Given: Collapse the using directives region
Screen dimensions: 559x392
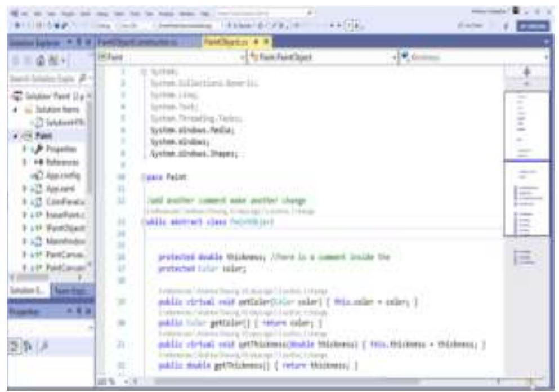Looking at the screenshot, I should point(144,72).
